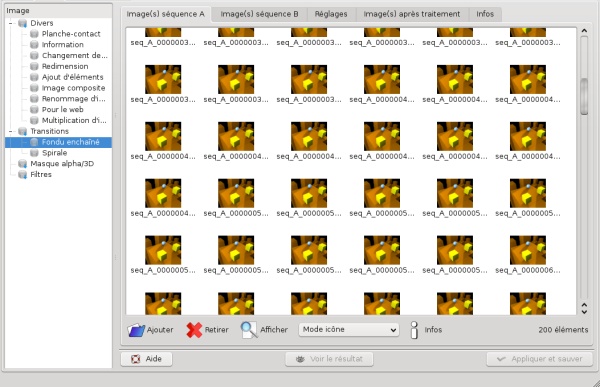This screenshot has height=387, width=600.
Task: Collapse the Divers tree branch
Action: pyautogui.click(x=11, y=23)
